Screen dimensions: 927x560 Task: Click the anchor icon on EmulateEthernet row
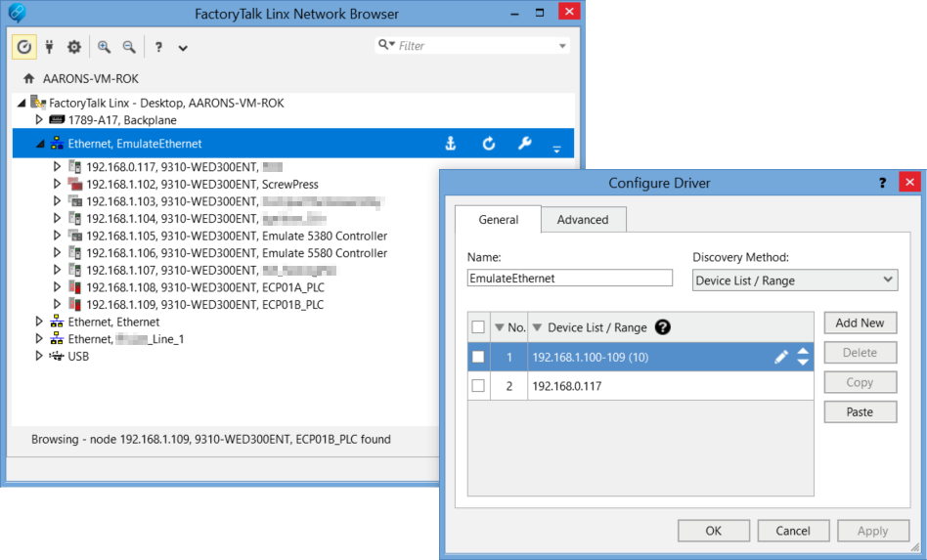(451, 143)
